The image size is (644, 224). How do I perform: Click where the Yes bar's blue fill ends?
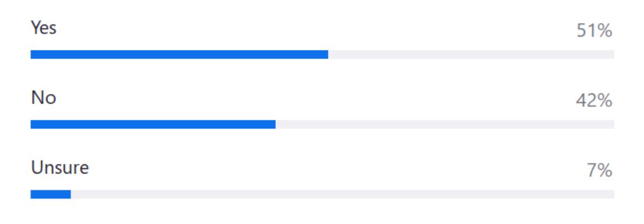tap(328, 54)
